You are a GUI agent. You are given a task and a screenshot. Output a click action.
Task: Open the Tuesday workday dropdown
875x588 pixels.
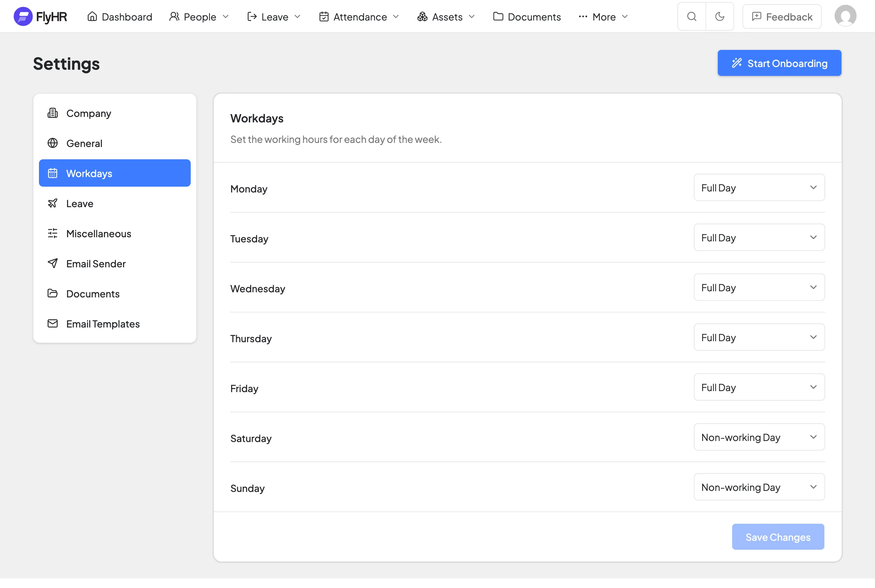(759, 237)
